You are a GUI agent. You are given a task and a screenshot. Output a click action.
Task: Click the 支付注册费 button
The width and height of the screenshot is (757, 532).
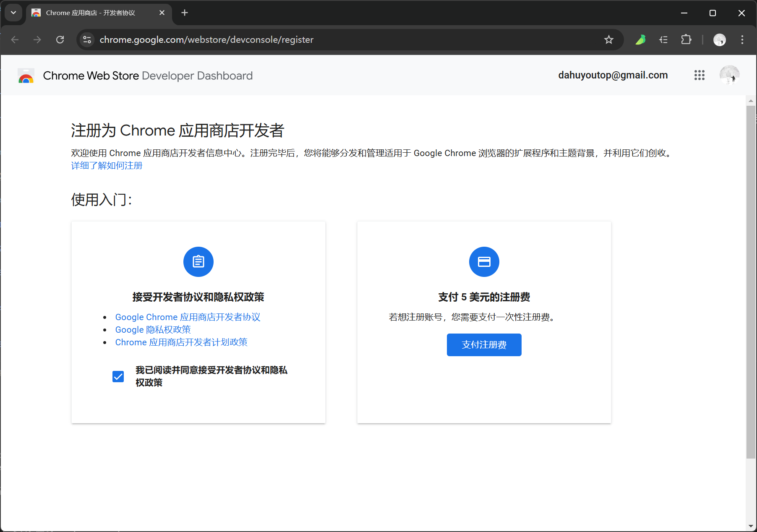coord(484,345)
